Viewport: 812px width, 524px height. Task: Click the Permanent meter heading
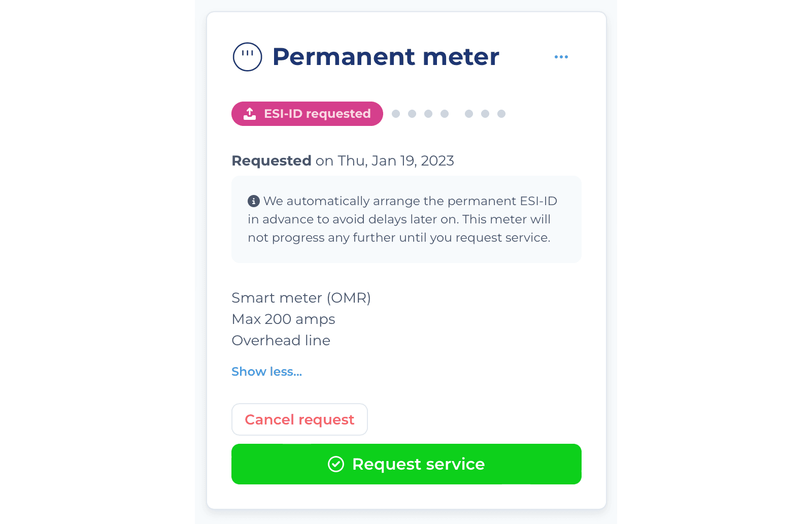tap(386, 56)
